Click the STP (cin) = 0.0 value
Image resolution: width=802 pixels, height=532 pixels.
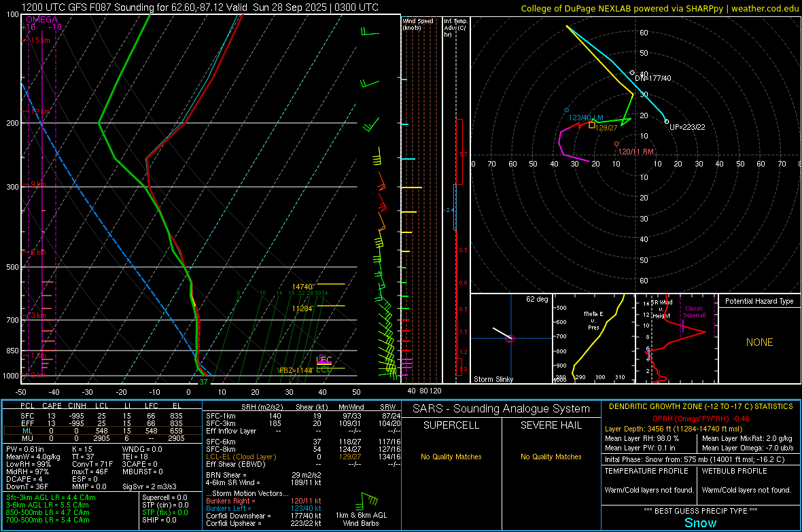point(165,505)
